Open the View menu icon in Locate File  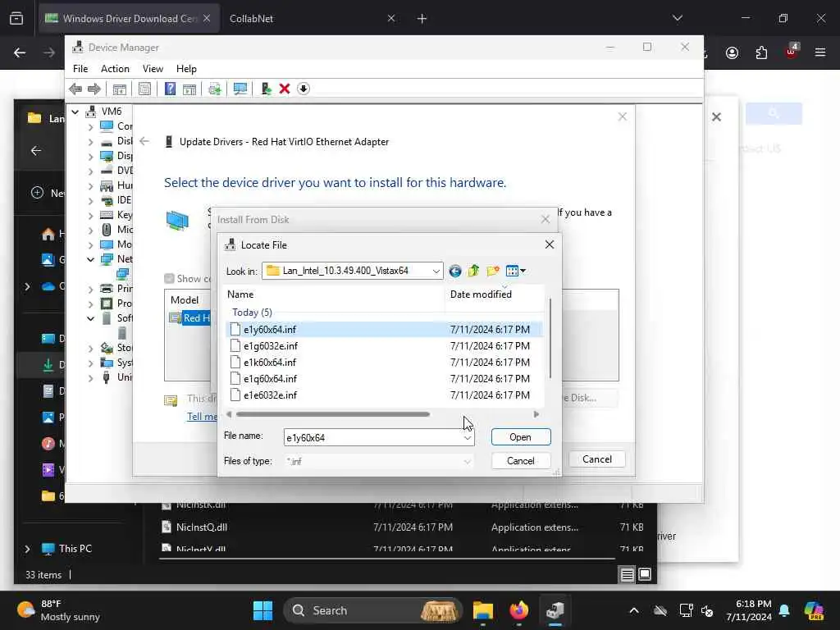515,271
